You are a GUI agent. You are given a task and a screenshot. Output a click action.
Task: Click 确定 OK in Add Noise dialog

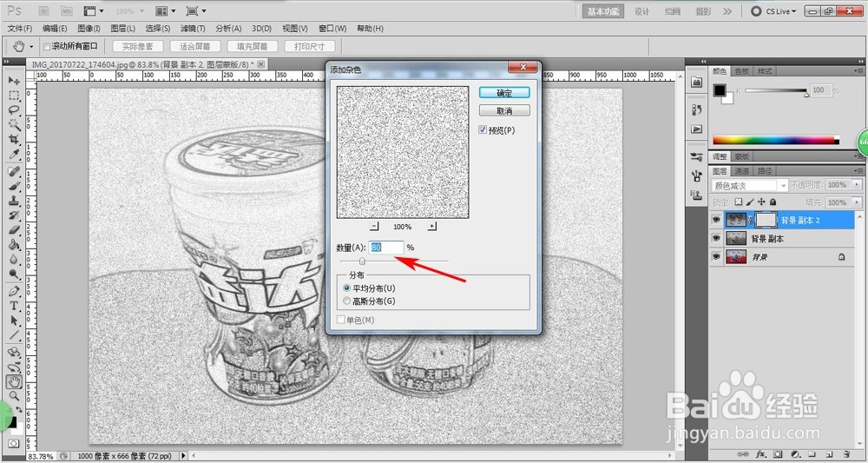click(x=504, y=93)
